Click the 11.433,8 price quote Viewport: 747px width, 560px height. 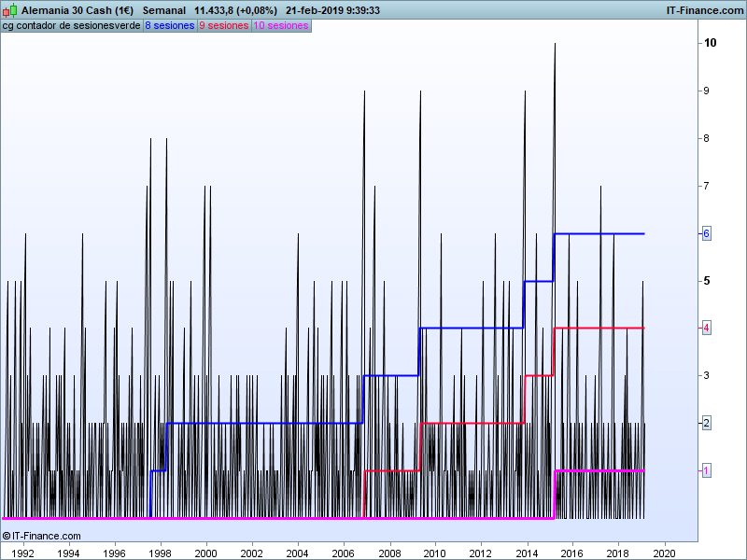point(214,9)
